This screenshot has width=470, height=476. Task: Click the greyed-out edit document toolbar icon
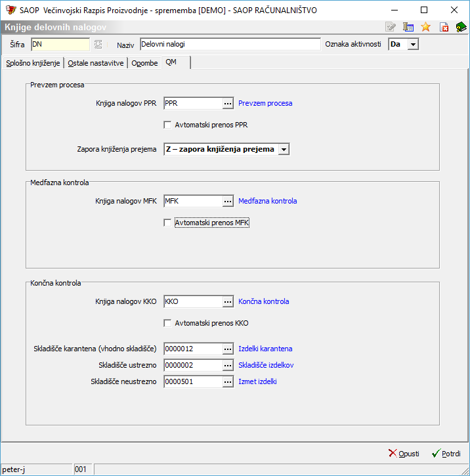(390, 27)
